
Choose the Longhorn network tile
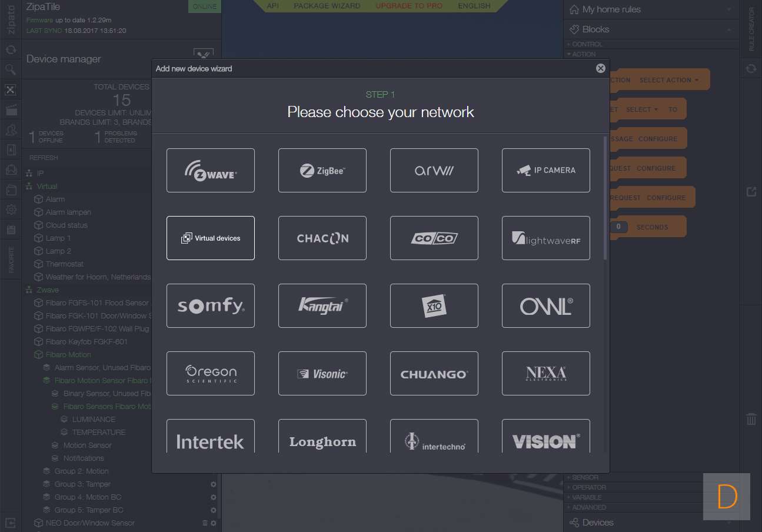322,436
